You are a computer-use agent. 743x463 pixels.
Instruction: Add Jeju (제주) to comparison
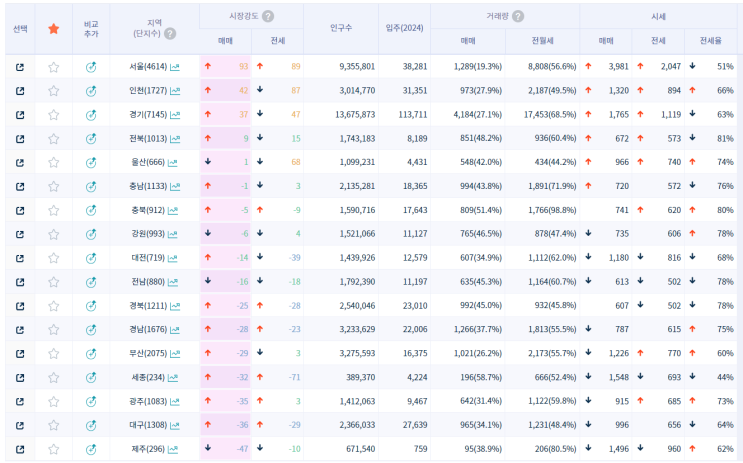coord(91,449)
